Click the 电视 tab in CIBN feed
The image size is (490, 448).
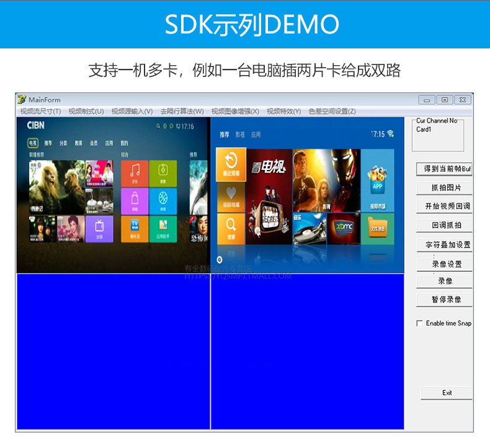(x=33, y=143)
